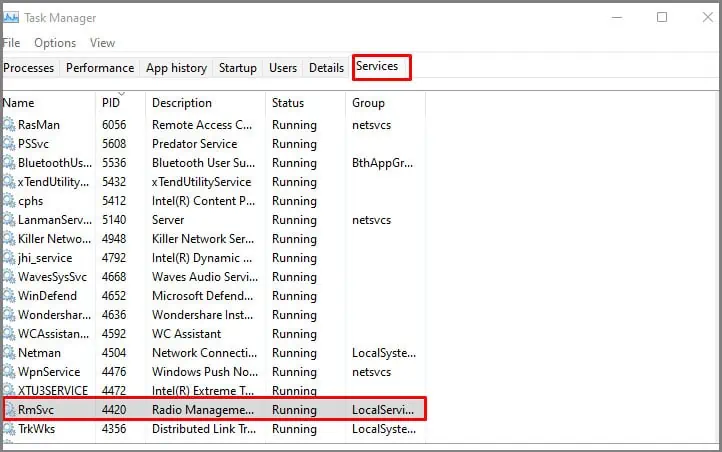The image size is (722, 452).
Task: Click the gear icon beside Netman
Action: pyautogui.click(x=9, y=353)
